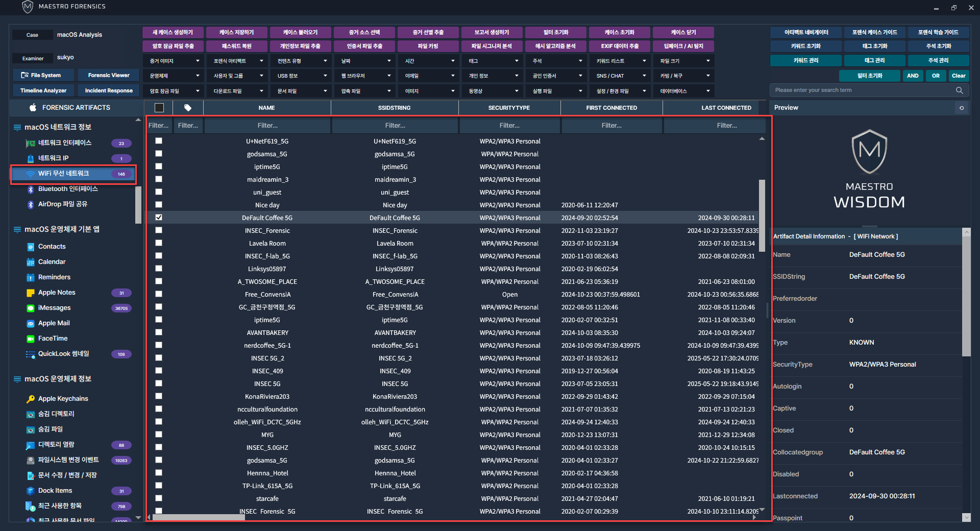Click the Preview panel refresh icon
The height and width of the screenshot is (531, 980).
tap(962, 108)
